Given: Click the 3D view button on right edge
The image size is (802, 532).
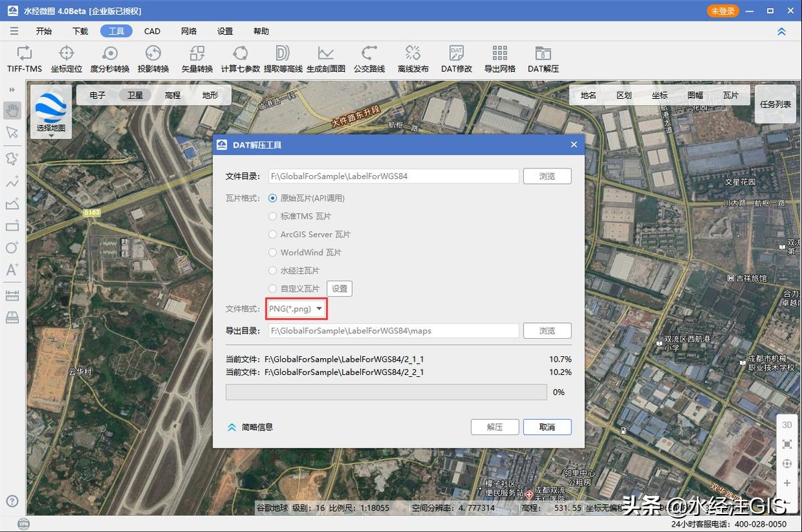Looking at the screenshot, I should pos(787,424).
